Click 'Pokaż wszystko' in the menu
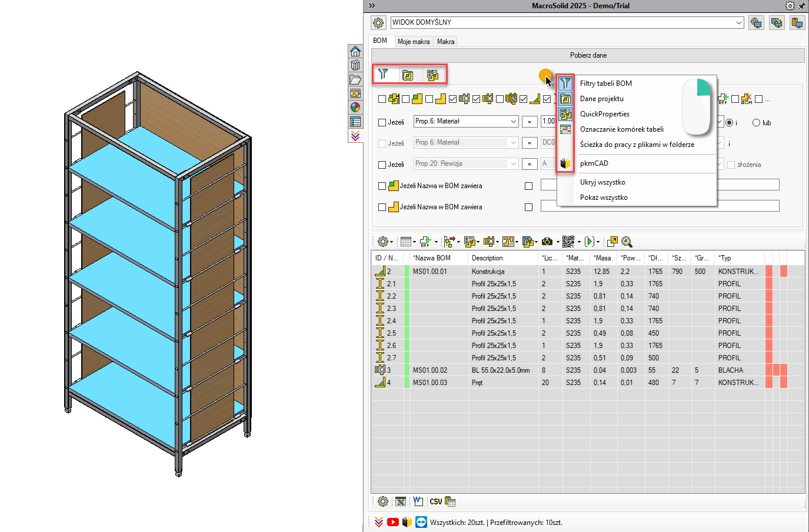This screenshot has height=532, width=809. coord(604,198)
